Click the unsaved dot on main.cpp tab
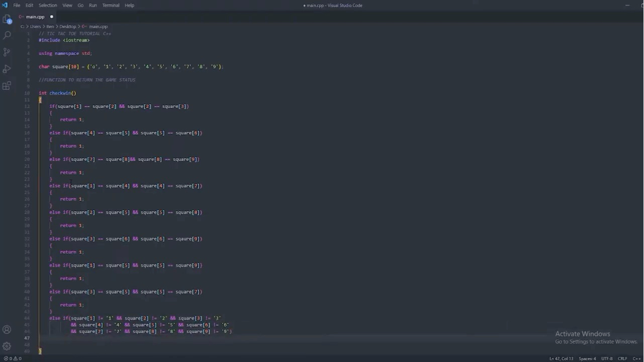The width and height of the screenshot is (644, 362). (51, 17)
